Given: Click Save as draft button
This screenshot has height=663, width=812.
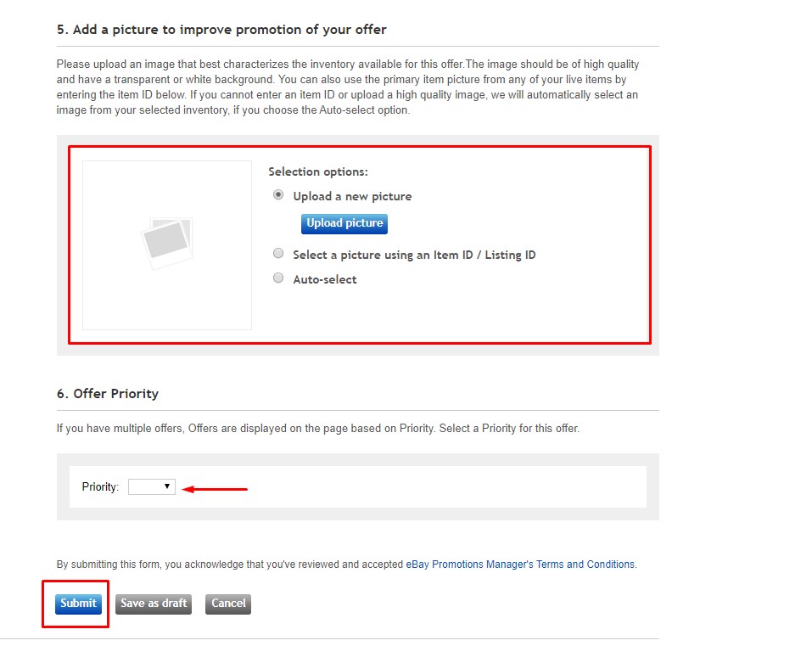Looking at the screenshot, I should pyautogui.click(x=154, y=604).
